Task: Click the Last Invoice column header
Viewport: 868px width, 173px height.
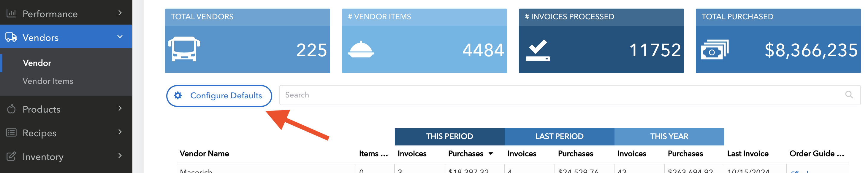Action: 748,154
